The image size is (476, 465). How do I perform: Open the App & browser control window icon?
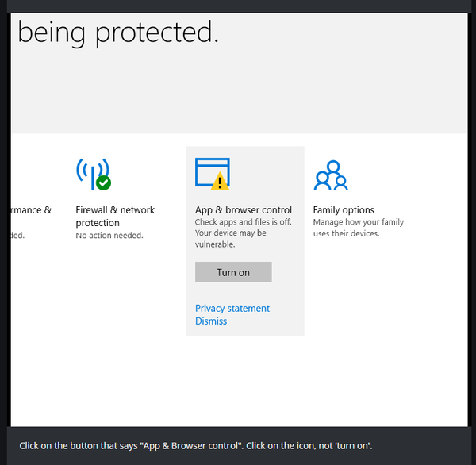tap(211, 171)
